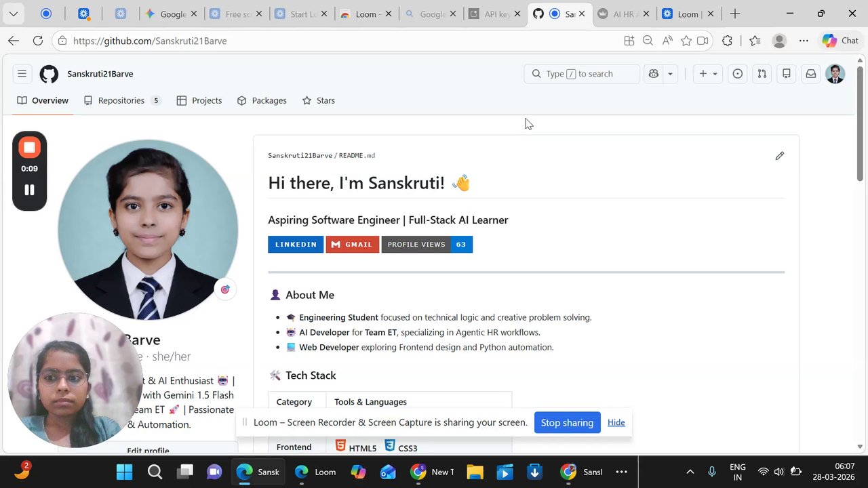Expand the tab actions menu chevron
Viewport: 868px width, 488px height.
tap(14, 14)
